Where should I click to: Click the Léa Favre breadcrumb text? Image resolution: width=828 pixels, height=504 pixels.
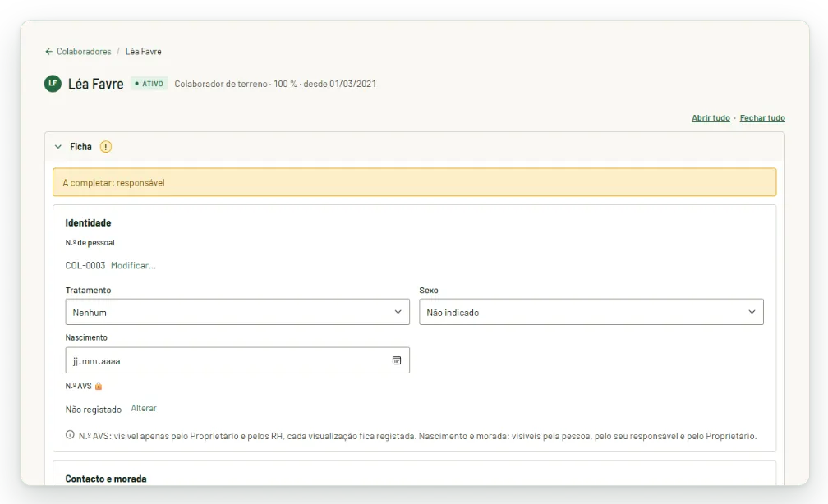(x=143, y=52)
